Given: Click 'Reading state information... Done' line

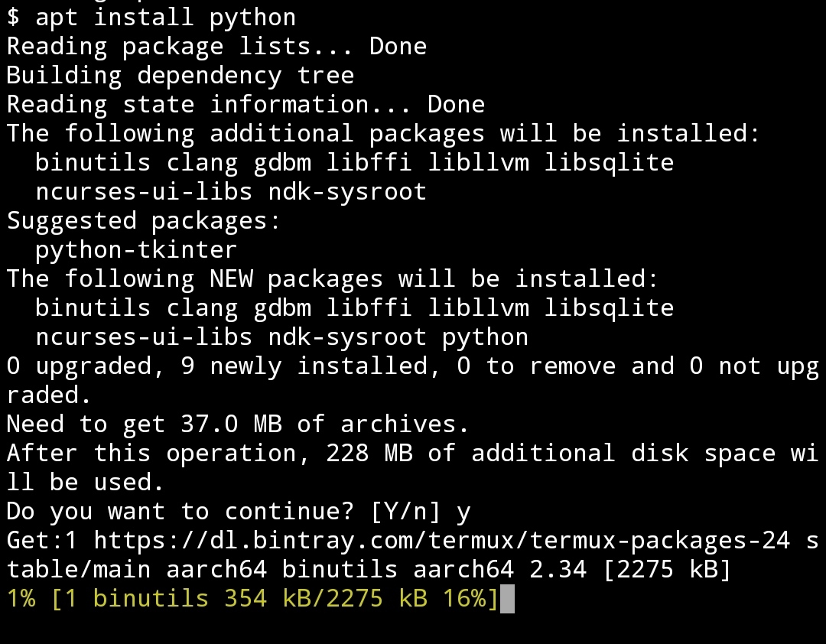Looking at the screenshot, I should point(246,105).
